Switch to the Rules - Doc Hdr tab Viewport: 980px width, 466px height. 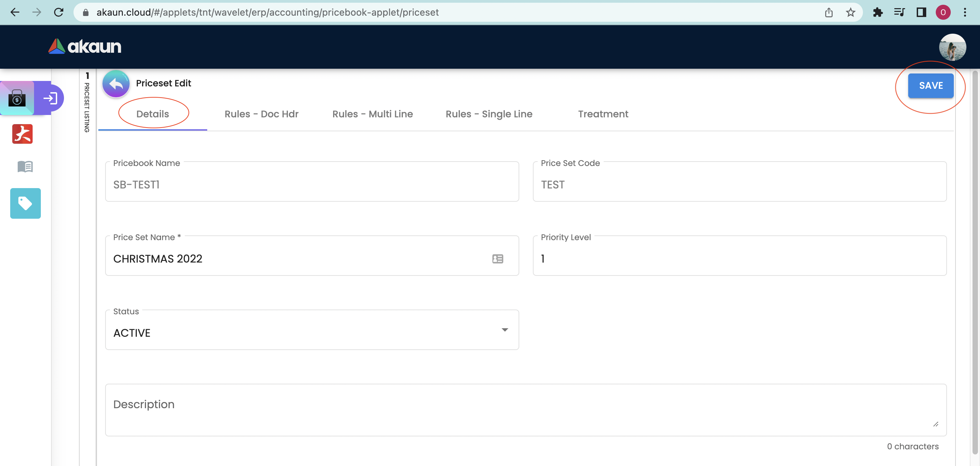[x=261, y=114]
